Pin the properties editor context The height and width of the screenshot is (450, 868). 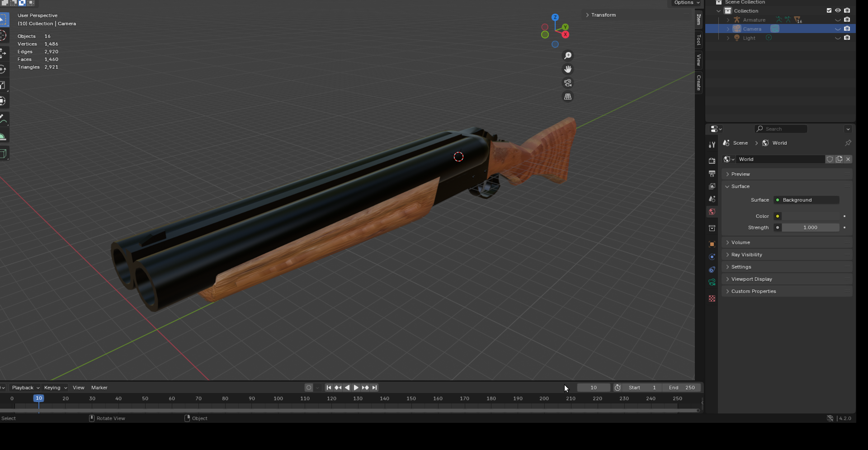(848, 143)
